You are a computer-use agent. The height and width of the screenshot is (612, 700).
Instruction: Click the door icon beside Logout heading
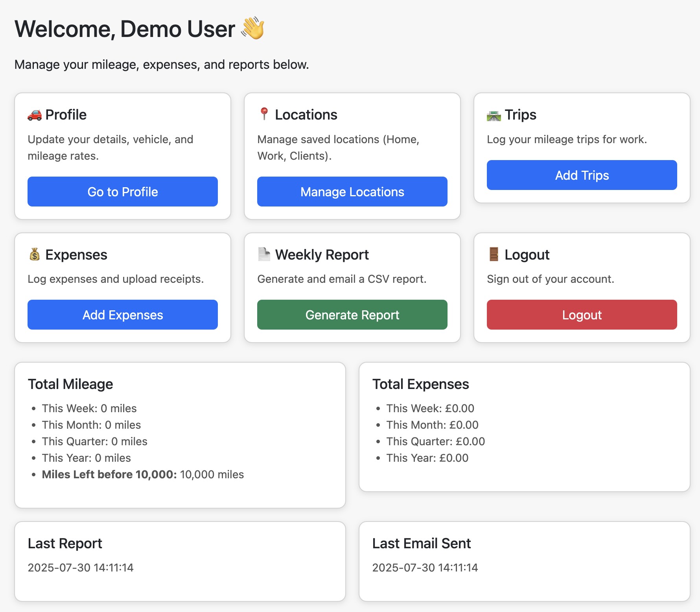tap(494, 254)
